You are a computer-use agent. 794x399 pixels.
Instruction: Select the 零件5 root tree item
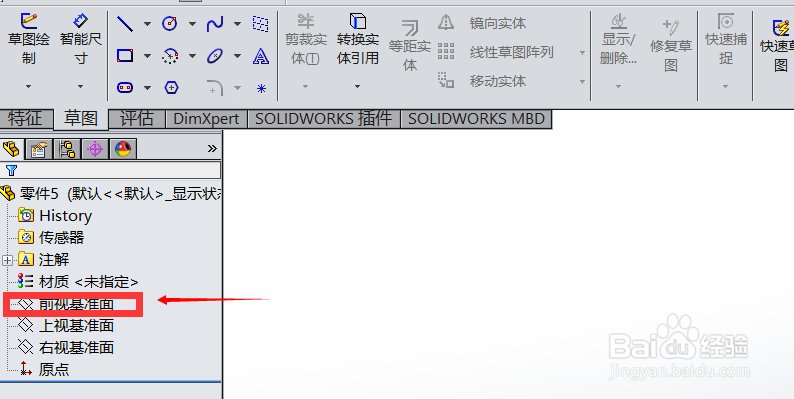point(111,193)
